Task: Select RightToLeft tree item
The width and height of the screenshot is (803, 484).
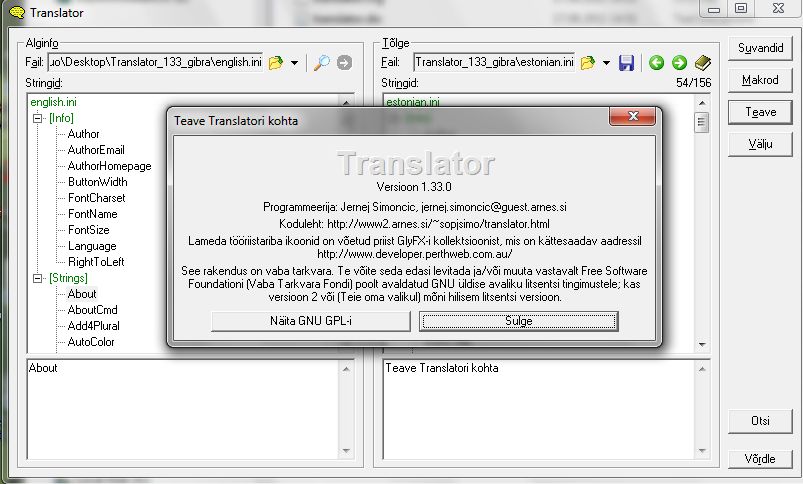Action: pyautogui.click(x=96, y=262)
